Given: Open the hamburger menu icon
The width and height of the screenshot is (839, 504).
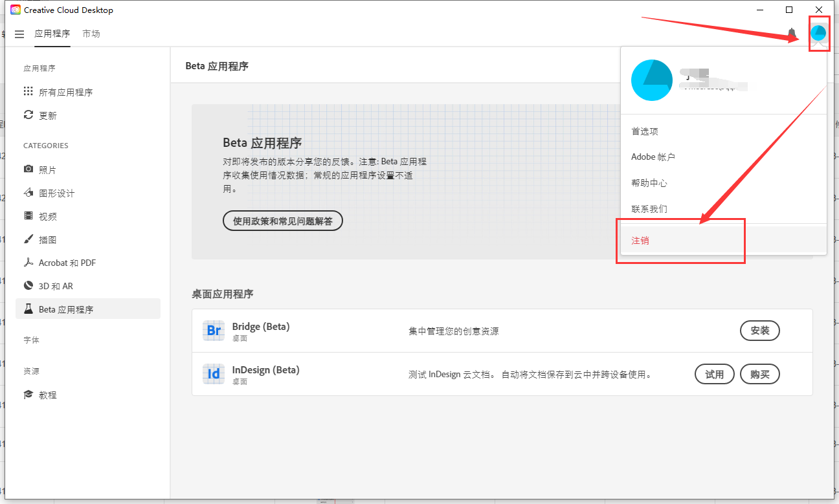Looking at the screenshot, I should point(19,34).
